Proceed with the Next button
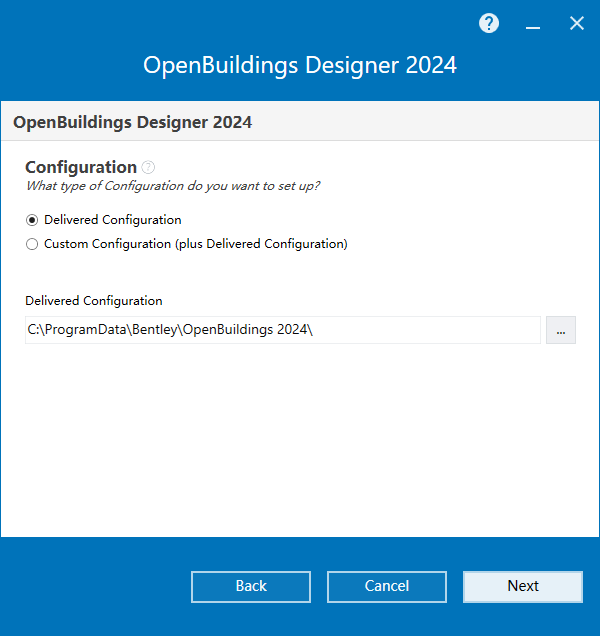 pos(523,587)
